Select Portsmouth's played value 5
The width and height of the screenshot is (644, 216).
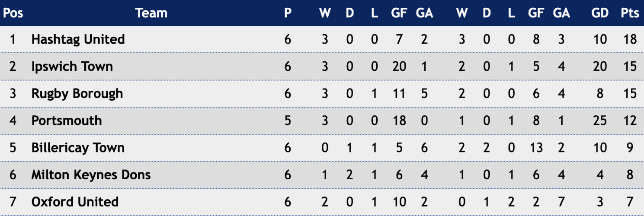click(288, 121)
